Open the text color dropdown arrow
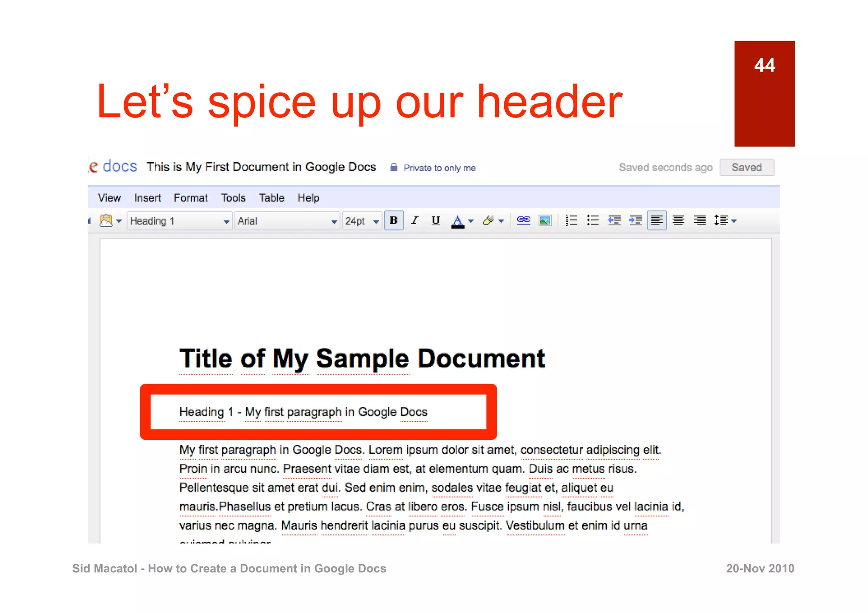This screenshot has width=868, height=613. [x=470, y=221]
